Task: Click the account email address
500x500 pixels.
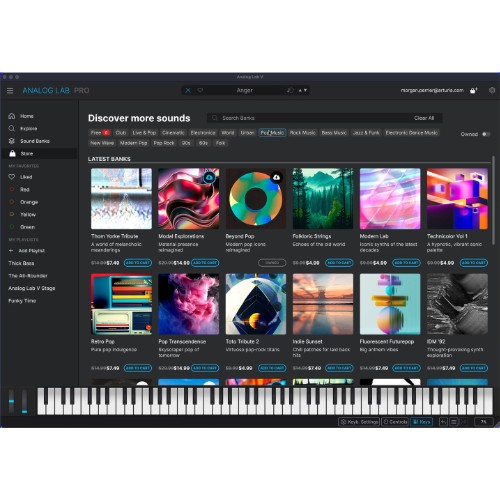Action: 432,90
